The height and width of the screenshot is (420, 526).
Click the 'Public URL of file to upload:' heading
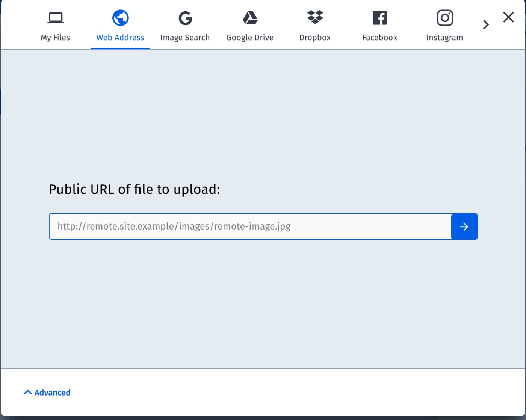click(135, 189)
